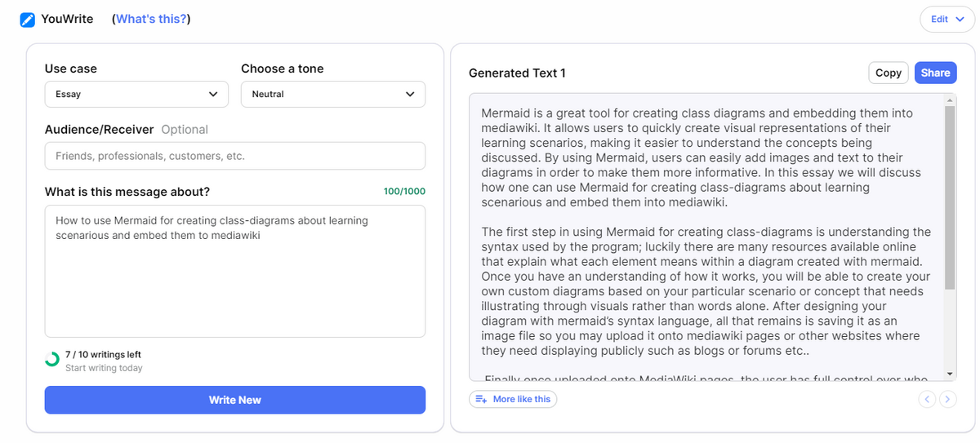Open the "What's this?" link
Image resolution: width=980 pixels, height=443 pixels.
tap(151, 19)
